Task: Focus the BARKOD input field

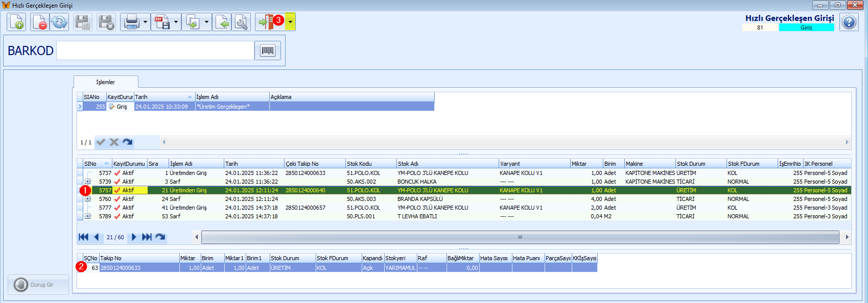Action: click(x=155, y=50)
